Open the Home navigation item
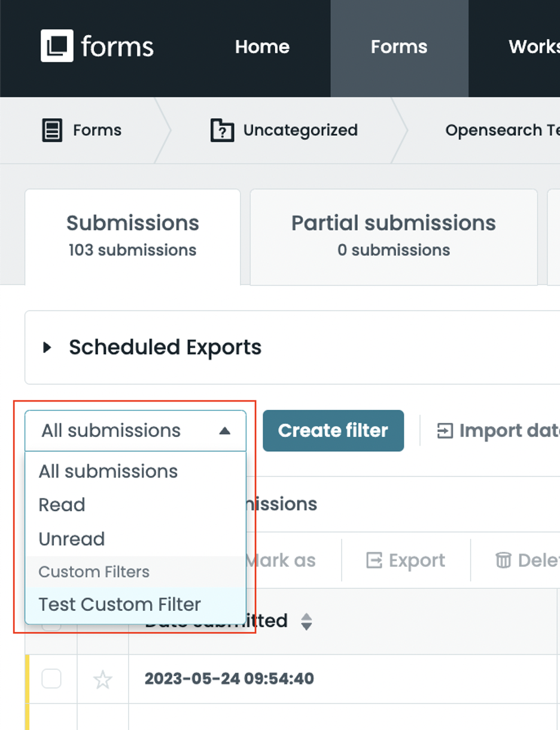The height and width of the screenshot is (730, 560). (262, 47)
